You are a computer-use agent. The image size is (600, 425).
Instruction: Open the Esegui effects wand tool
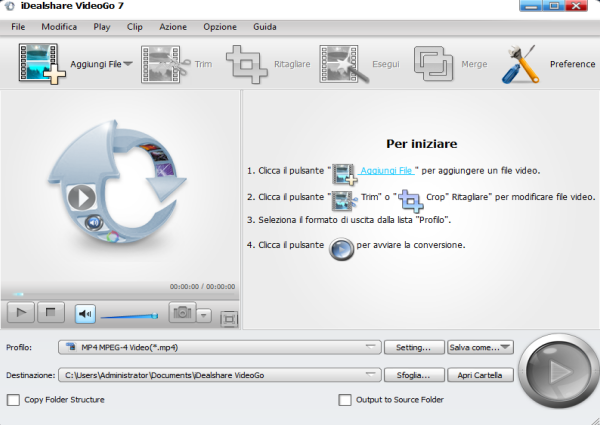point(344,64)
